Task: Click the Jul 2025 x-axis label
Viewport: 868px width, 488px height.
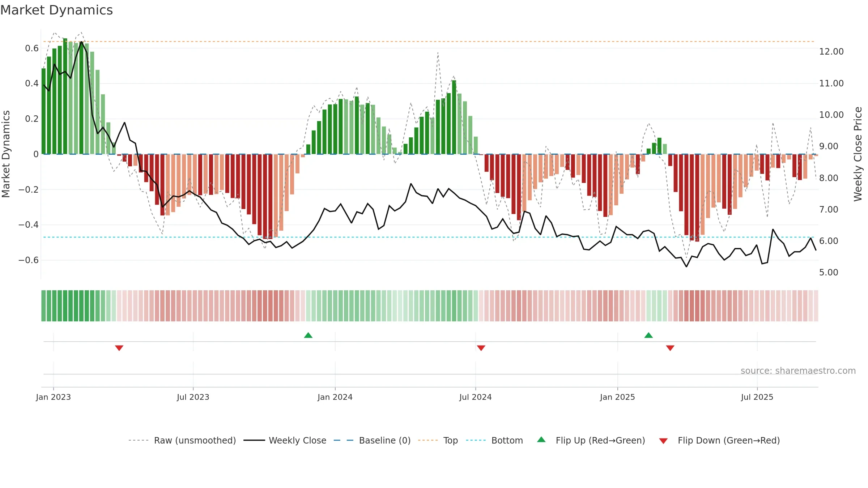Action: pyautogui.click(x=757, y=397)
